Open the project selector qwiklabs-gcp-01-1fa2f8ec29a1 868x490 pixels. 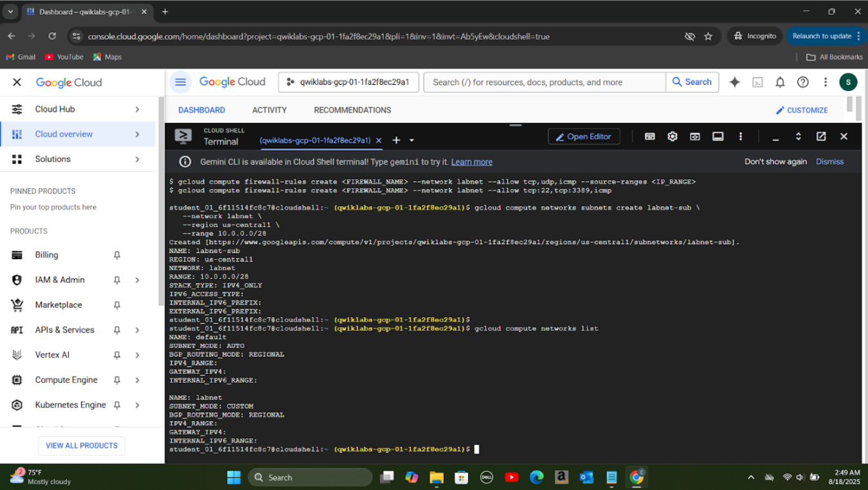348,82
